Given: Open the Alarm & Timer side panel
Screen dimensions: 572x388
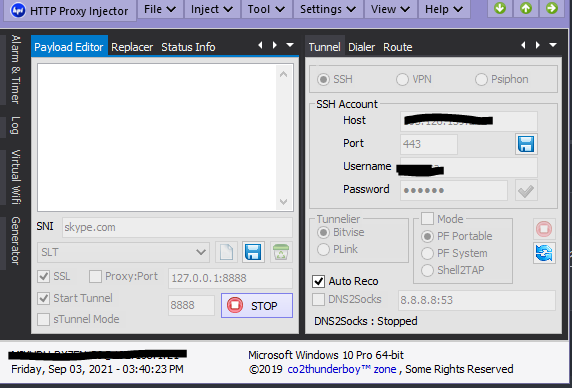Looking at the screenshot, I should (15, 69).
